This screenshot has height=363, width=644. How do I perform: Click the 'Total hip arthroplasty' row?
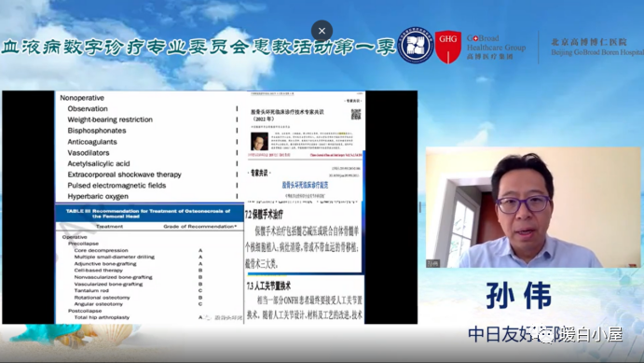coord(139,317)
